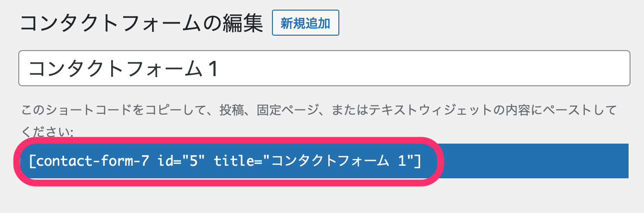Click the ください: text below instructions

pos(47,132)
